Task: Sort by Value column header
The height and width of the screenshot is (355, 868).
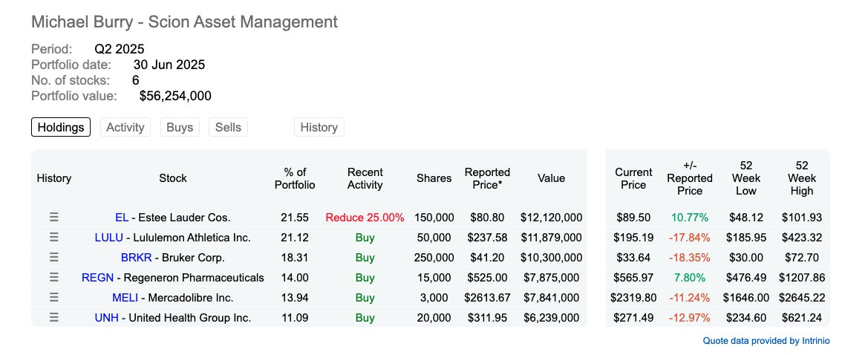Action: pos(552,178)
